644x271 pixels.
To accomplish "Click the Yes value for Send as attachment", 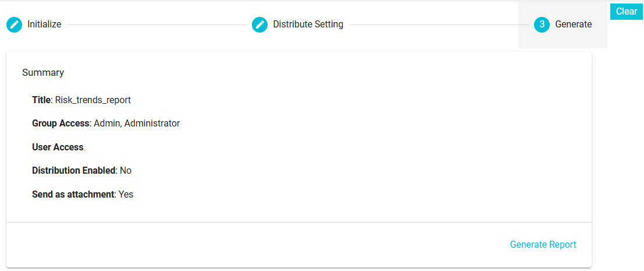I will point(126,195).
